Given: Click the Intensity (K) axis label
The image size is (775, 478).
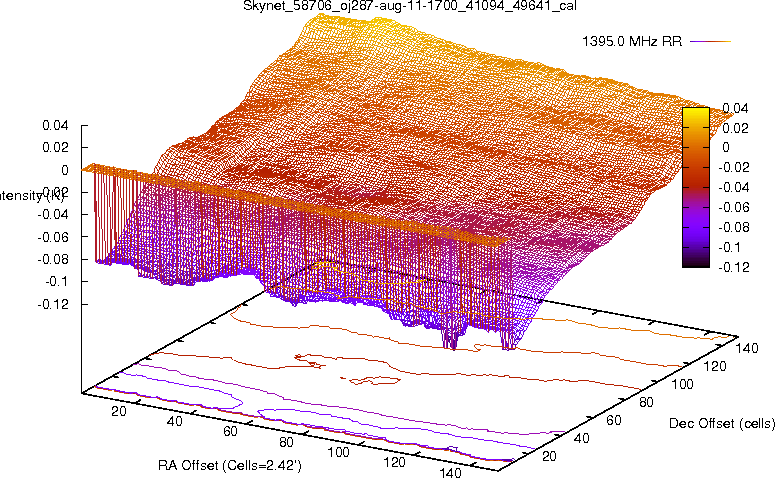Looking at the screenshot, I should (x=32, y=196).
